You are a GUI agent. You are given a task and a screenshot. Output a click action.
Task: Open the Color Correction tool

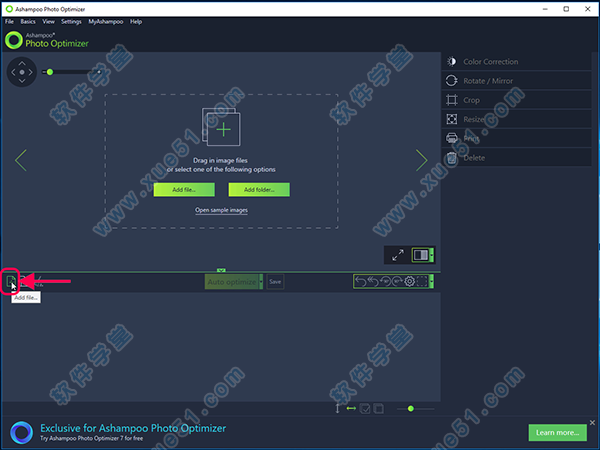click(490, 62)
